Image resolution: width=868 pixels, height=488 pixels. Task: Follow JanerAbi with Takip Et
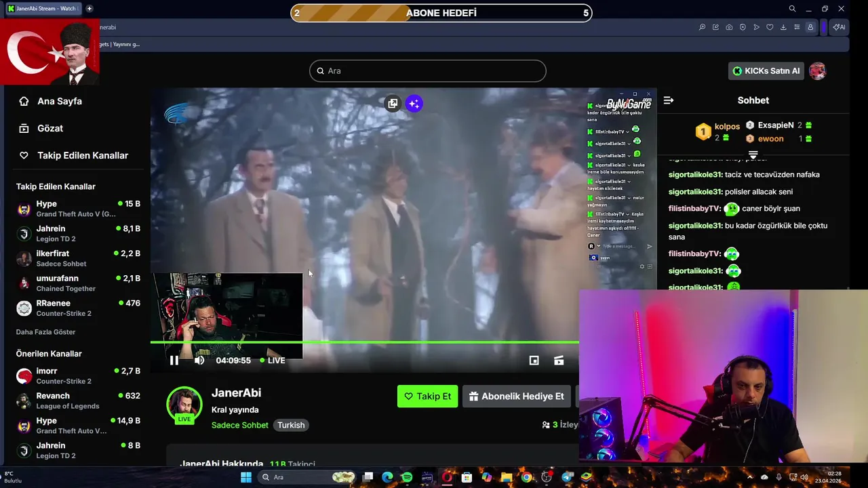pyautogui.click(x=427, y=396)
